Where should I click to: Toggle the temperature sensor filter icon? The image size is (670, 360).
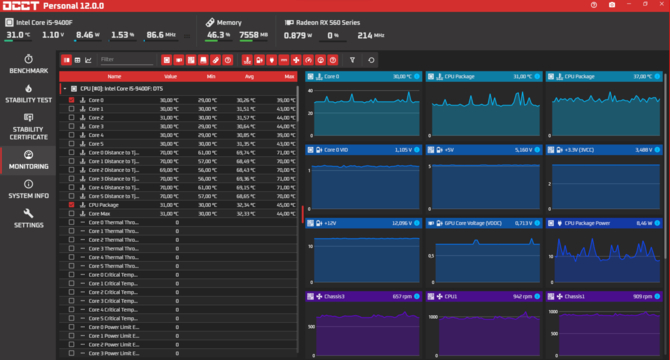click(247, 60)
